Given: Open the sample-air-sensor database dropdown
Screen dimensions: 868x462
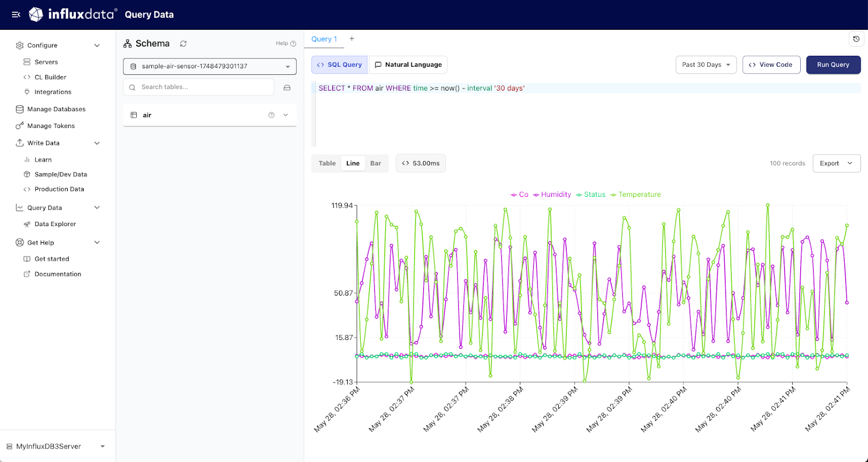Looking at the screenshot, I should pyautogui.click(x=209, y=66).
